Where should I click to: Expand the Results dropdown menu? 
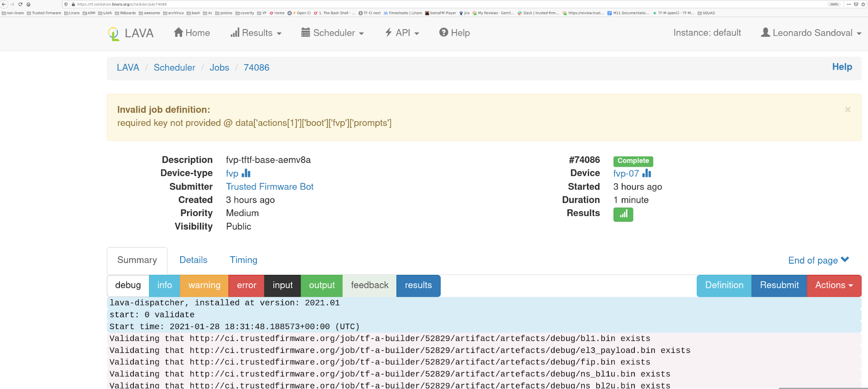256,33
